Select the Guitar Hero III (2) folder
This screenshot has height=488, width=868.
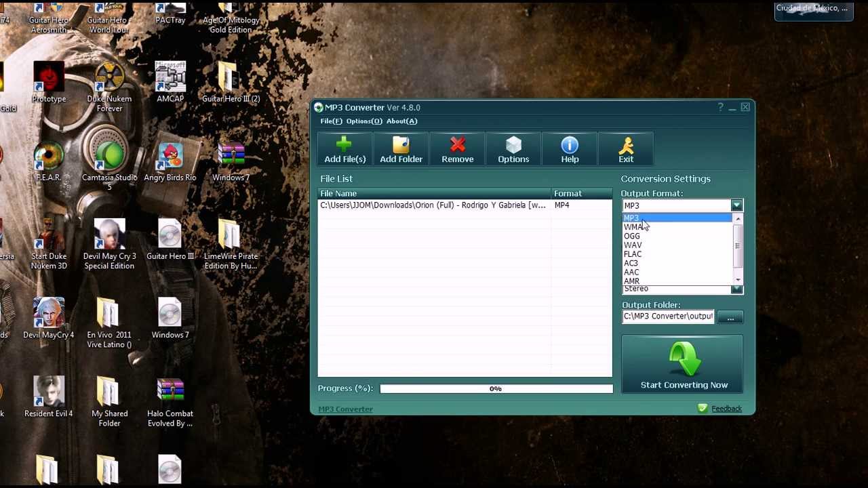pyautogui.click(x=231, y=83)
